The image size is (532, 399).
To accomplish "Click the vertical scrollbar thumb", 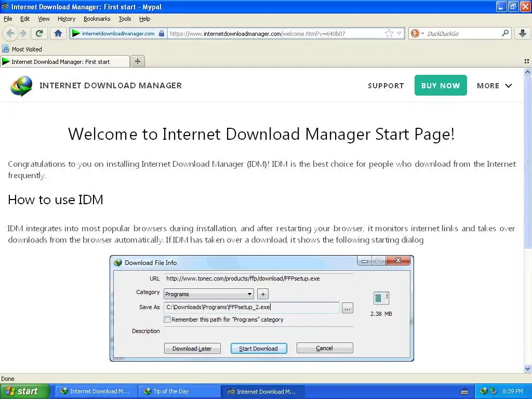I will (527, 162).
